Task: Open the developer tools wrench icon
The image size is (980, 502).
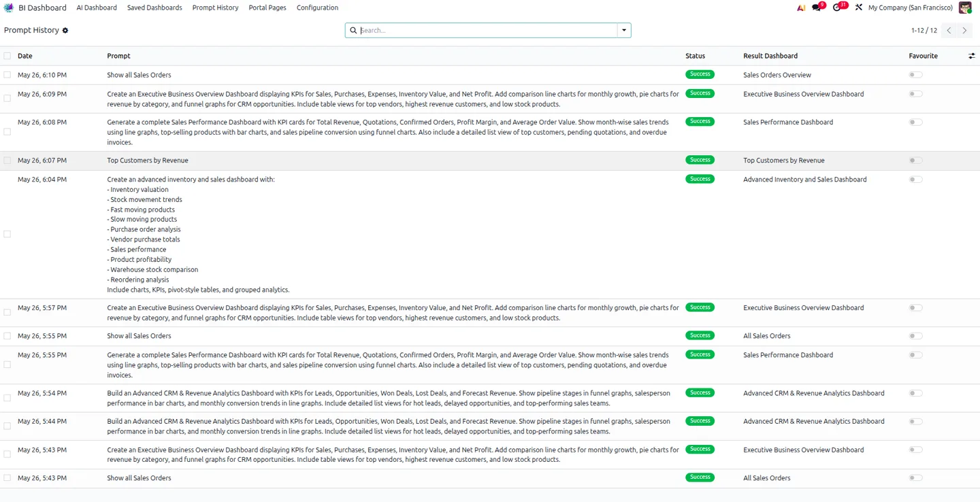Action: 859,7
